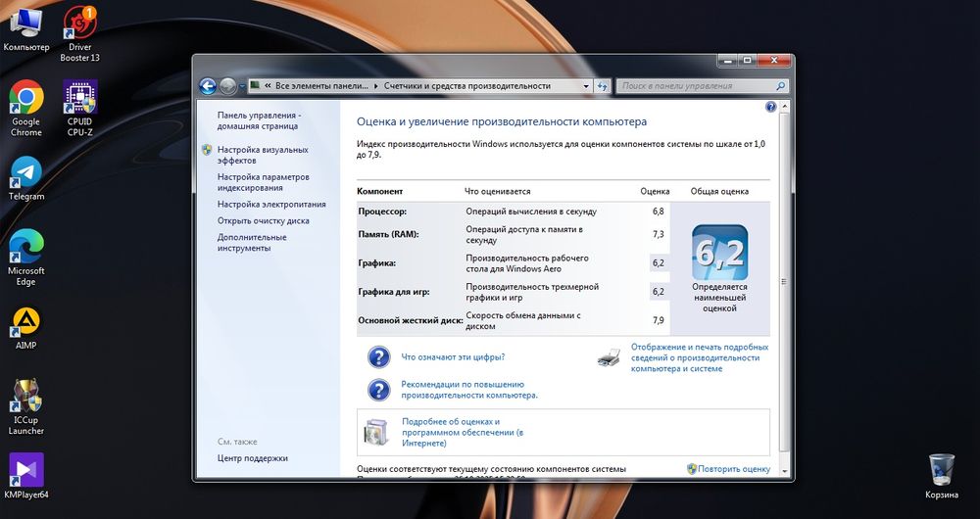Launch Driver Booster 13 from desktop

[79, 34]
